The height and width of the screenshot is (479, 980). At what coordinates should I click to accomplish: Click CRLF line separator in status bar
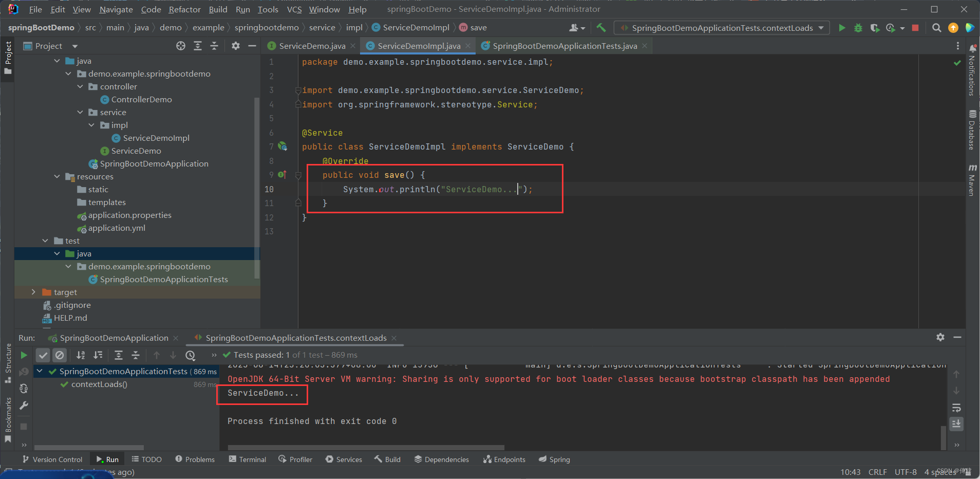[x=877, y=472]
